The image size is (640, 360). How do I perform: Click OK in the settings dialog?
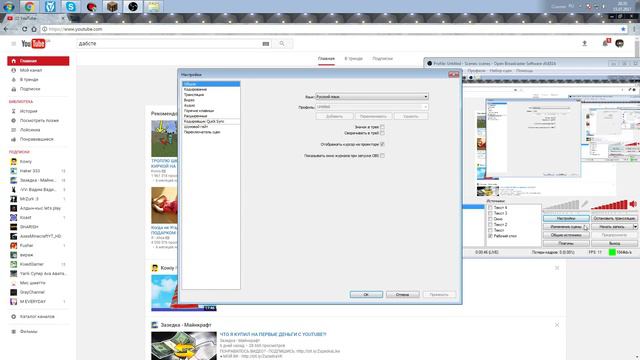pos(366,294)
